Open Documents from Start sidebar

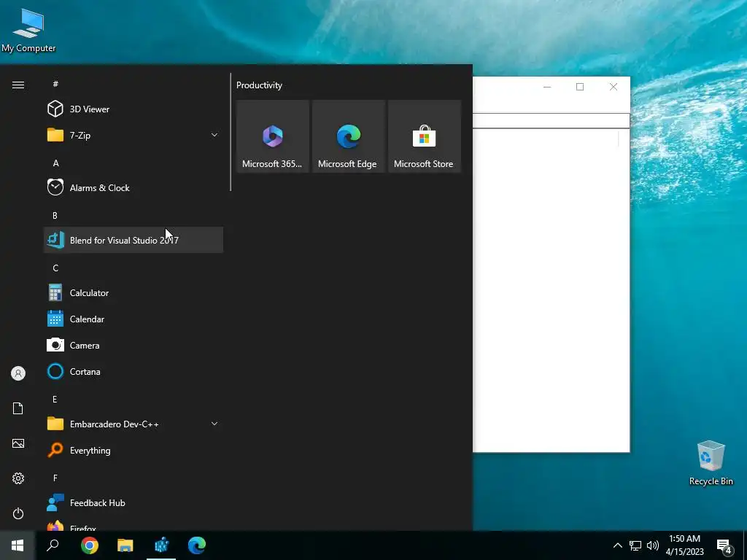tap(18, 408)
